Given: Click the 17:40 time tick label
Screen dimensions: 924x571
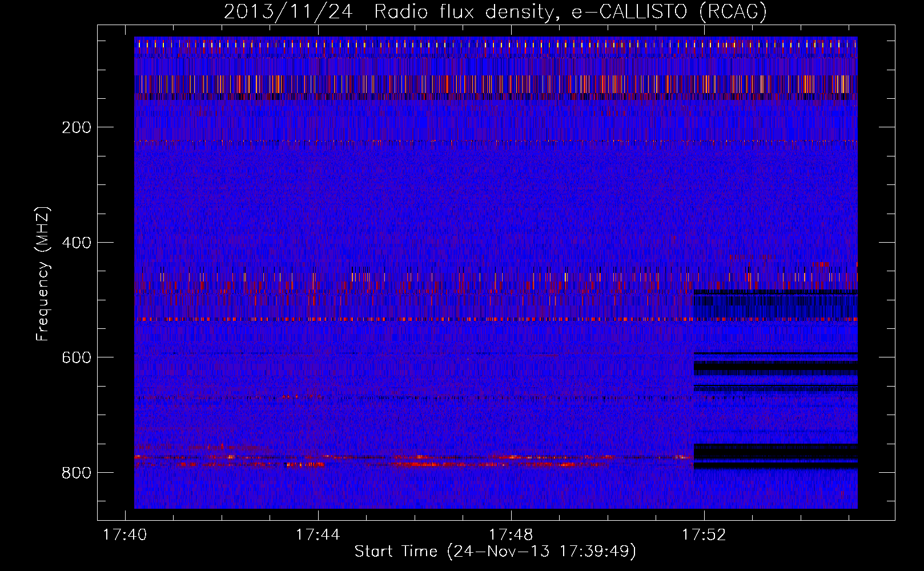Looking at the screenshot, I should 124,535.
